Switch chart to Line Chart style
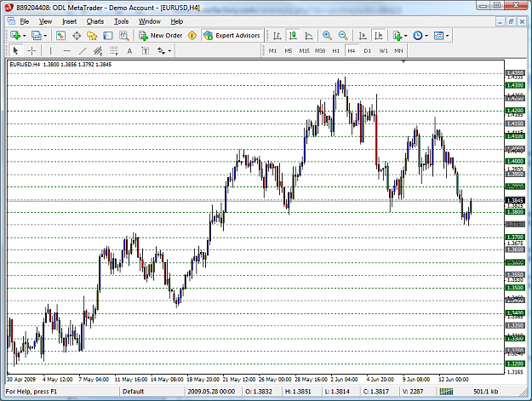Screen dimensions: 532x401 click(x=309, y=35)
